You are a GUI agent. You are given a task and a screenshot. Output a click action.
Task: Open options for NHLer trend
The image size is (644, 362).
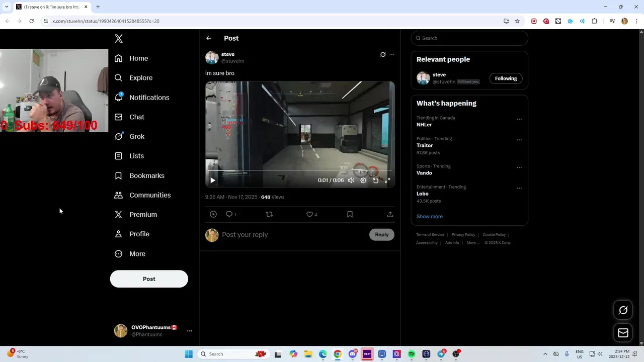tap(519, 120)
